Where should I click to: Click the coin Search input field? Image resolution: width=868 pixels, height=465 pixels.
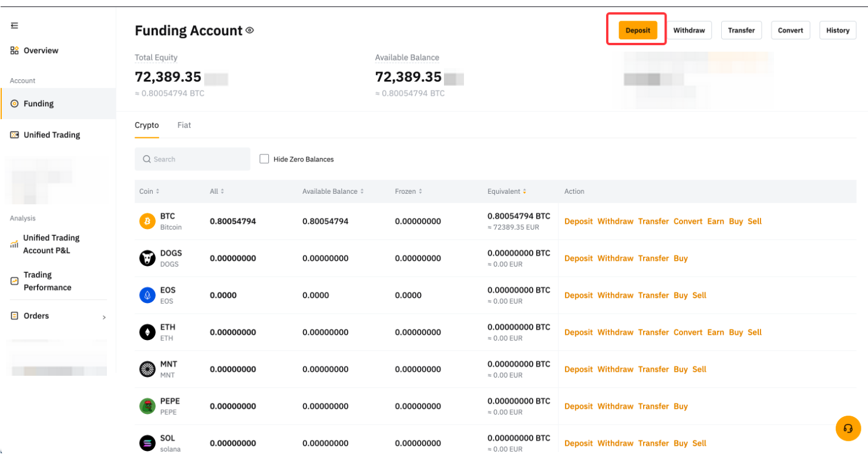tap(193, 159)
